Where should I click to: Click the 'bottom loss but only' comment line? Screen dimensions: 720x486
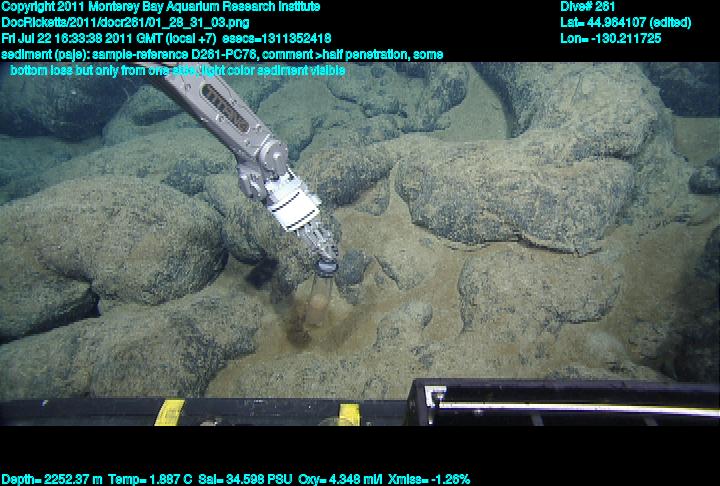point(177,70)
